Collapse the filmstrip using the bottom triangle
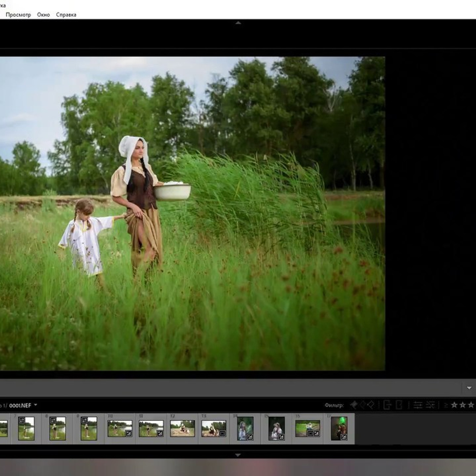Viewport: 476px width, 476px height. point(238,455)
